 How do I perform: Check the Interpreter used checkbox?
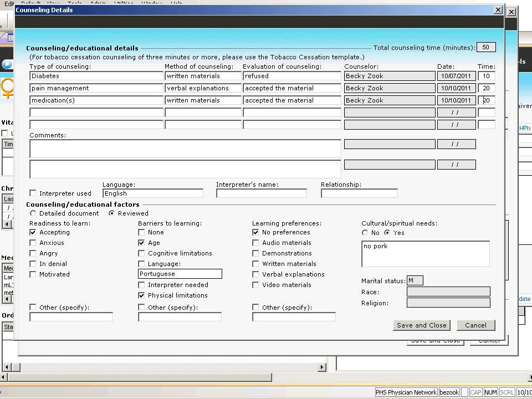point(33,193)
